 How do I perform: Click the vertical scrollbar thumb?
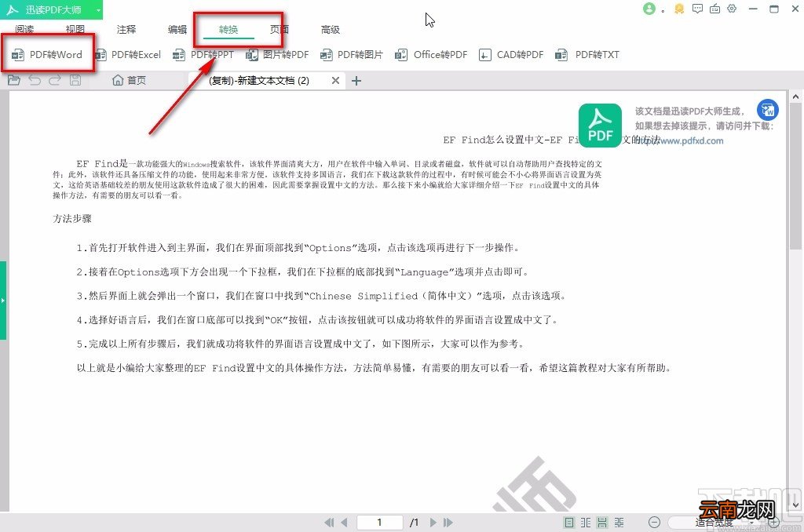tap(795, 175)
